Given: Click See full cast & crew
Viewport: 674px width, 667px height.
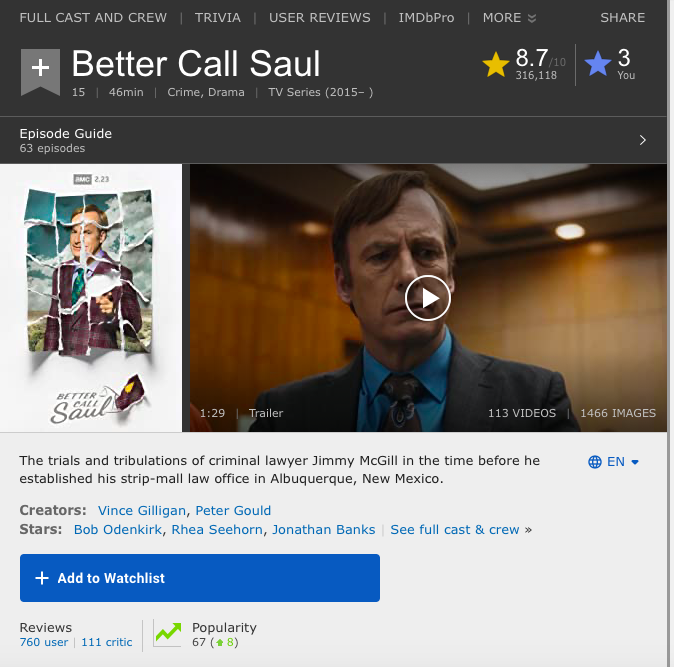Looking at the screenshot, I should [455, 529].
